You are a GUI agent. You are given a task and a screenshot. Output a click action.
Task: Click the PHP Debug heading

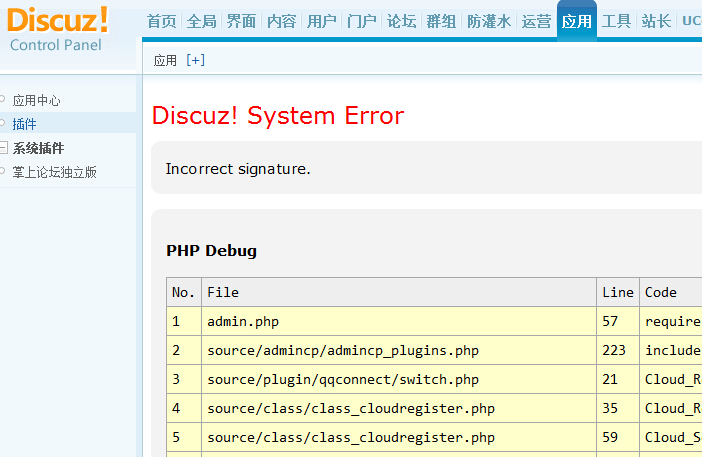(x=211, y=250)
